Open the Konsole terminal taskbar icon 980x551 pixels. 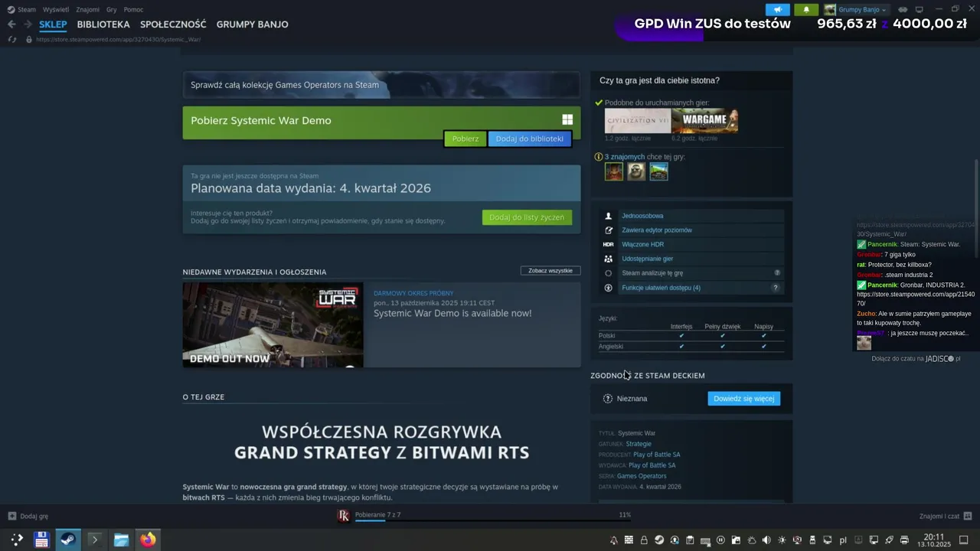95,540
